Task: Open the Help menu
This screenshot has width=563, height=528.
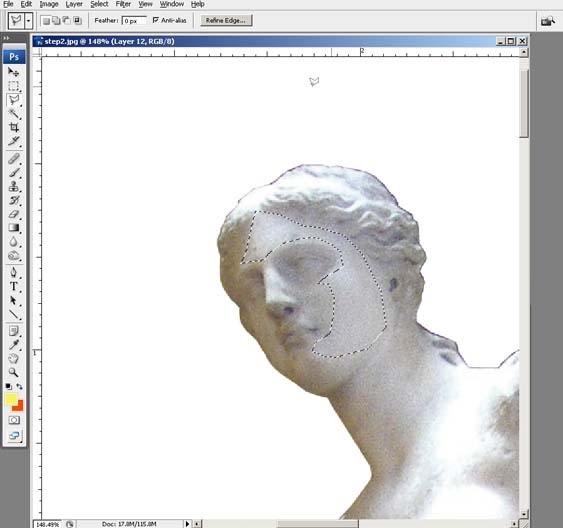Action: [x=197, y=4]
